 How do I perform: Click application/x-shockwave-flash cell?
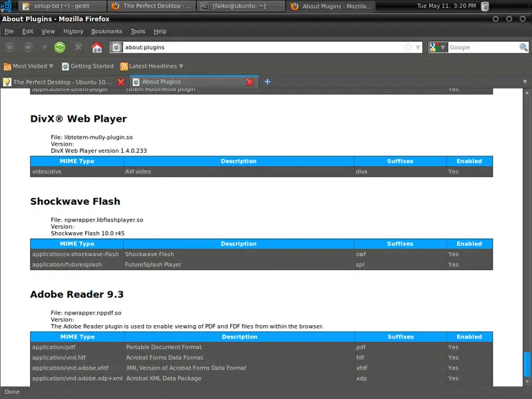(x=75, y=254)
